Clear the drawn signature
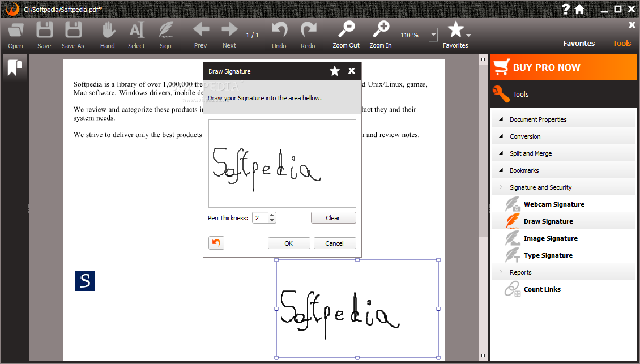Screen dimensions: 640x364 click(x=333, y=218)
